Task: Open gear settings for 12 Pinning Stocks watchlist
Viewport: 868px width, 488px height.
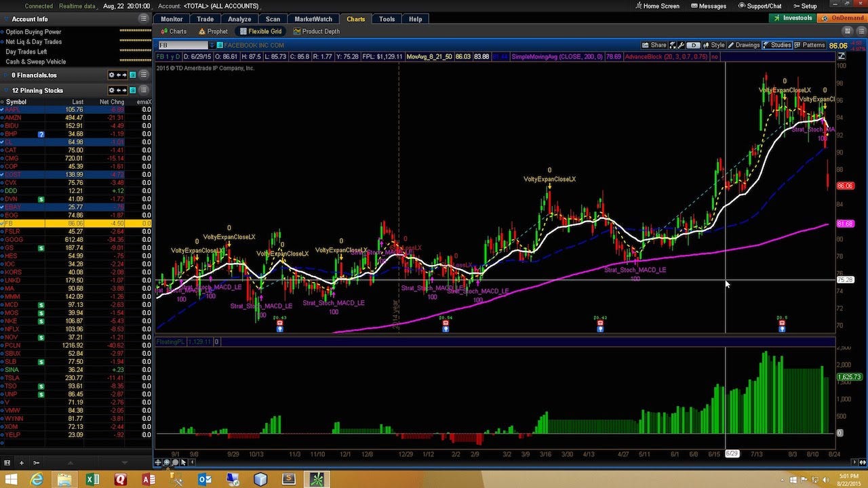Action: tap(112, 90)
